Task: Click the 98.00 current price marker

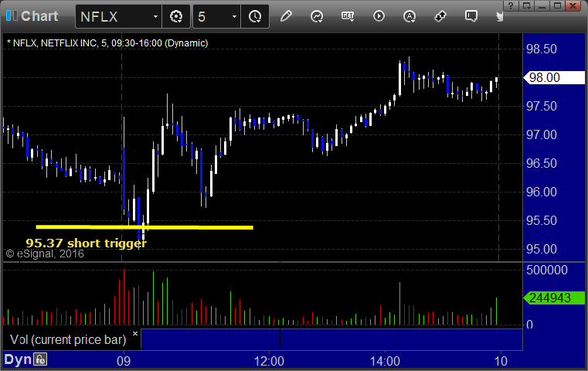Action: point(554,77)
